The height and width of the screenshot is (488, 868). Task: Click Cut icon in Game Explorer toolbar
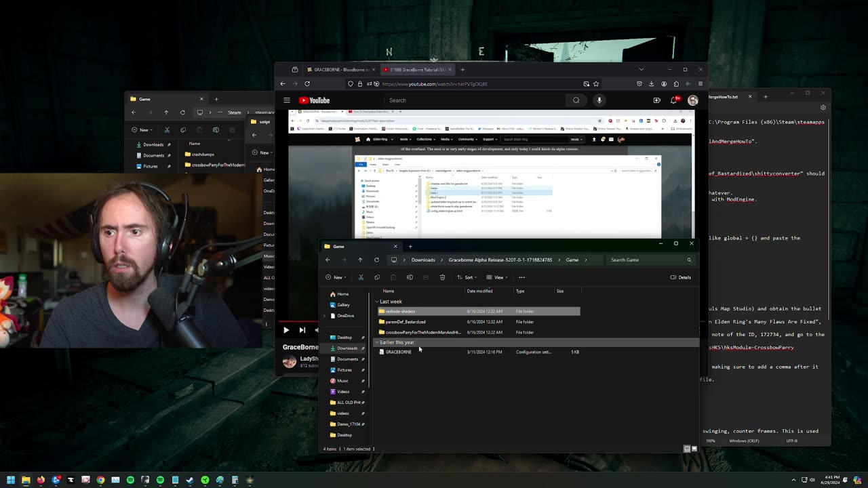pos(361,277)
